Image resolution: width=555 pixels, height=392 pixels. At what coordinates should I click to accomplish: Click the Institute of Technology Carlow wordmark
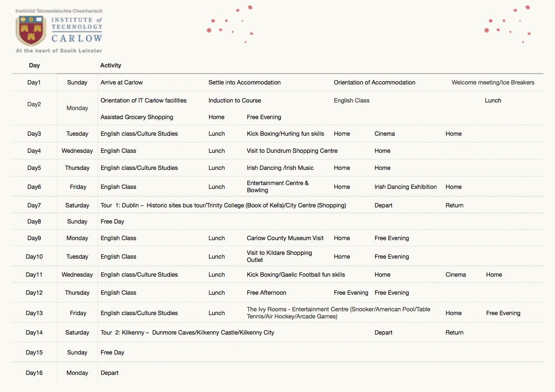76,29
